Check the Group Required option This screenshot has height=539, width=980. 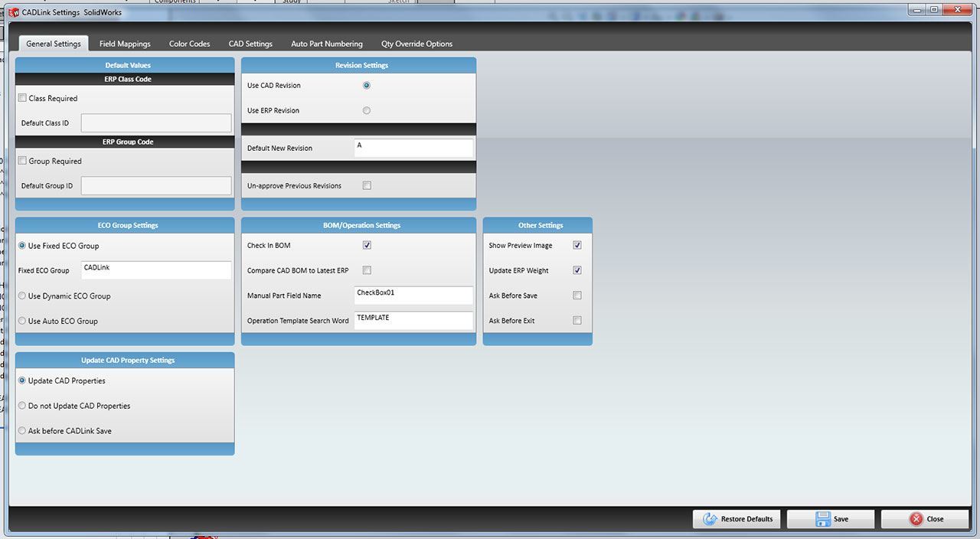(x=22, y=161)
